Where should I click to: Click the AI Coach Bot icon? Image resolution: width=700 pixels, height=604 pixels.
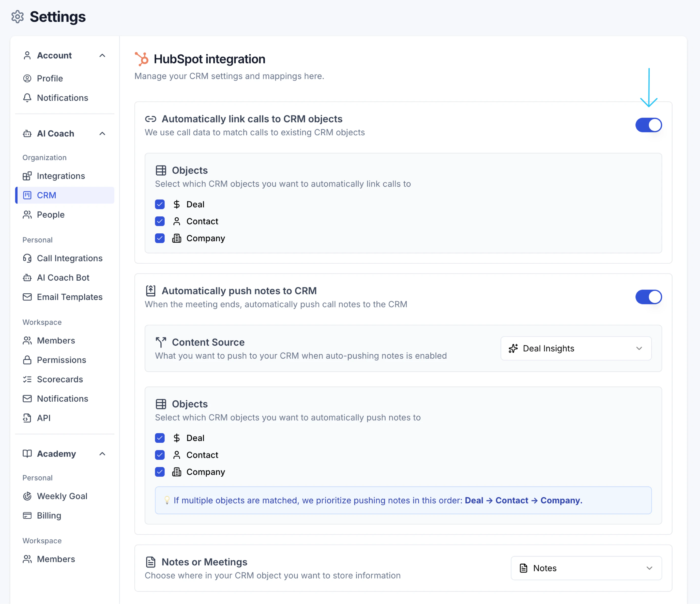[x=27, y=277]
